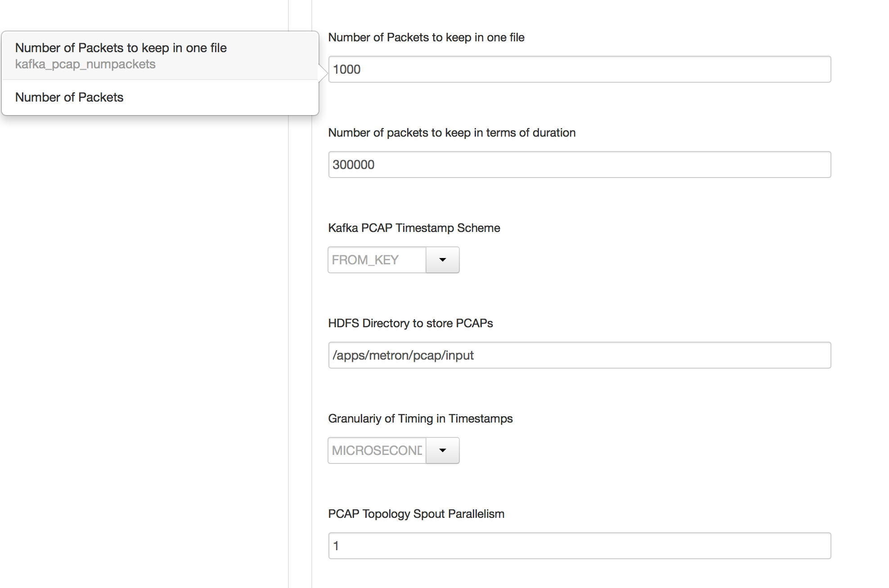Click the 'PCAP Topology Spout Parallelism' label
Screen dimensions: 889x588
point(416,514)
